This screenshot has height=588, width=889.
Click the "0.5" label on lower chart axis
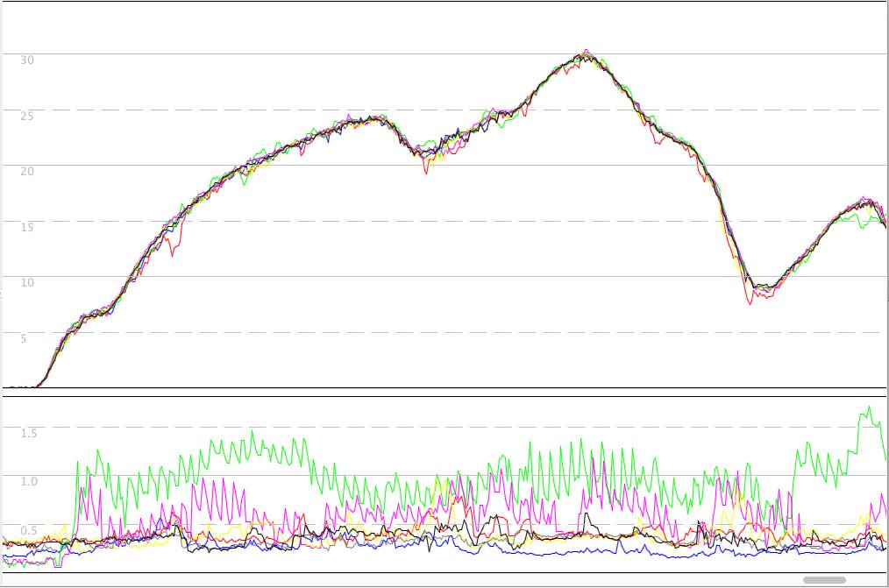click(28, 530)
